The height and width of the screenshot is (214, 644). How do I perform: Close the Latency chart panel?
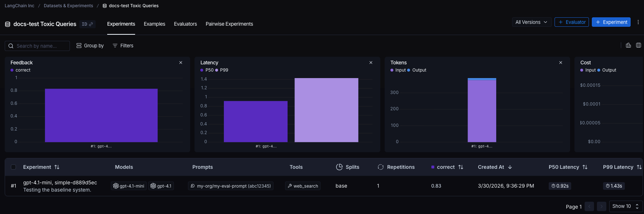pyautogui.click(x=371, y=63)
